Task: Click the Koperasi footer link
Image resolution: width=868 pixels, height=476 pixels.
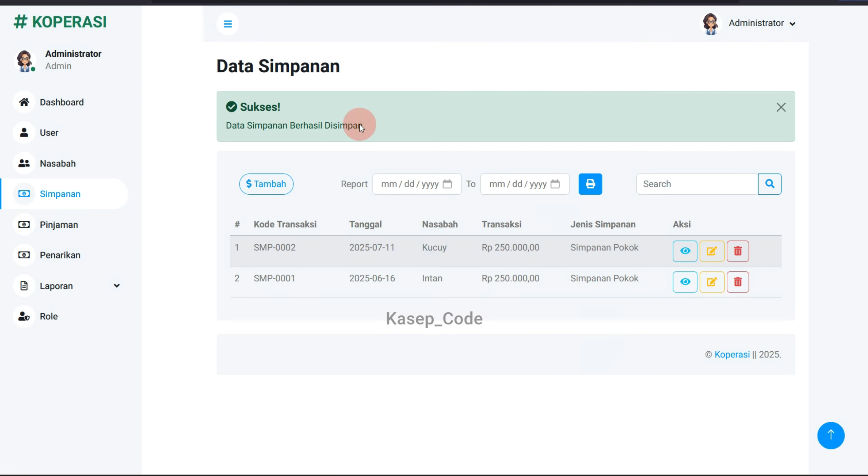Action: [x=732, y=354]
